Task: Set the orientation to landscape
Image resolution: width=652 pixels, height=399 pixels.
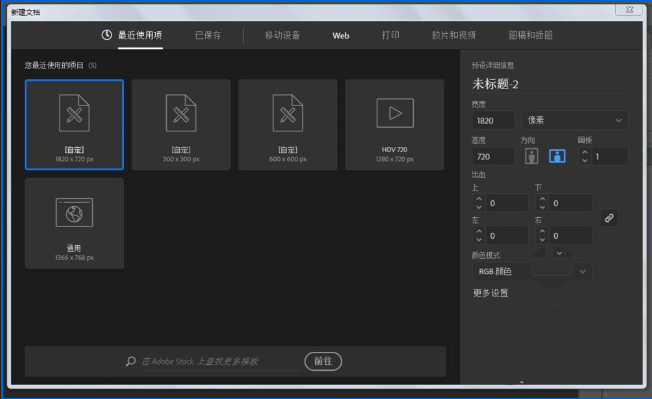Action: pyautogui.click(x=557, y=156)
